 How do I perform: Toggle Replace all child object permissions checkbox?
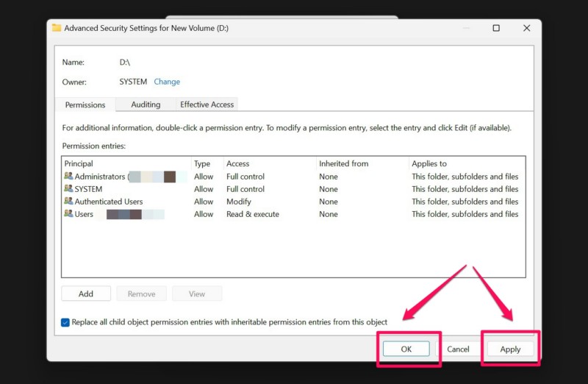coord(65,322)
